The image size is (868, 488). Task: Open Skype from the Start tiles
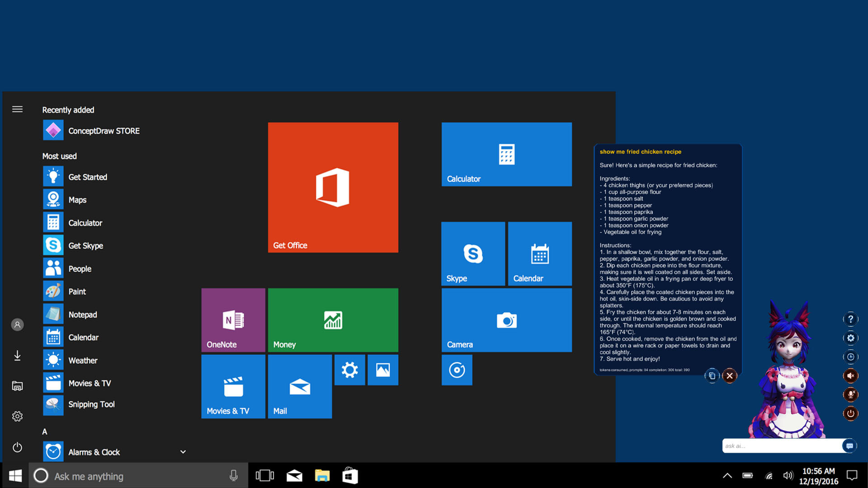point(472,253)
